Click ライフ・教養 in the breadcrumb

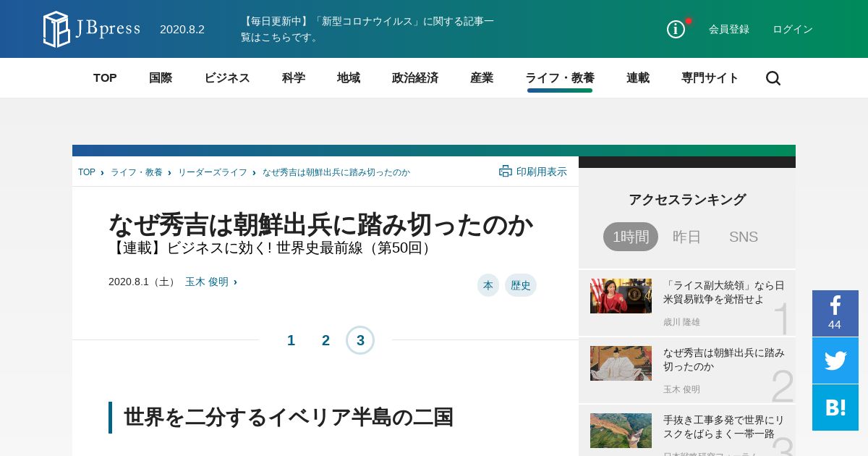tap(137, 172)
